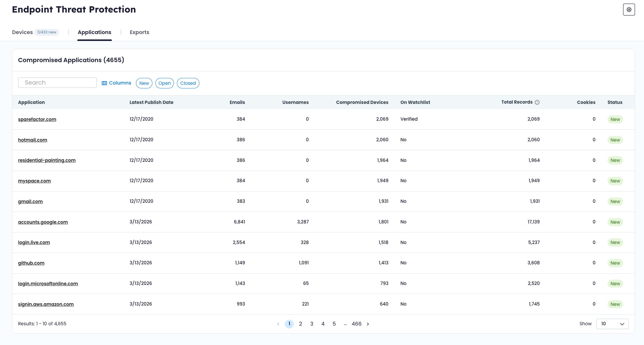Switch to the Exports tab
Screen dimensions: 644x345
click(139, 32)
